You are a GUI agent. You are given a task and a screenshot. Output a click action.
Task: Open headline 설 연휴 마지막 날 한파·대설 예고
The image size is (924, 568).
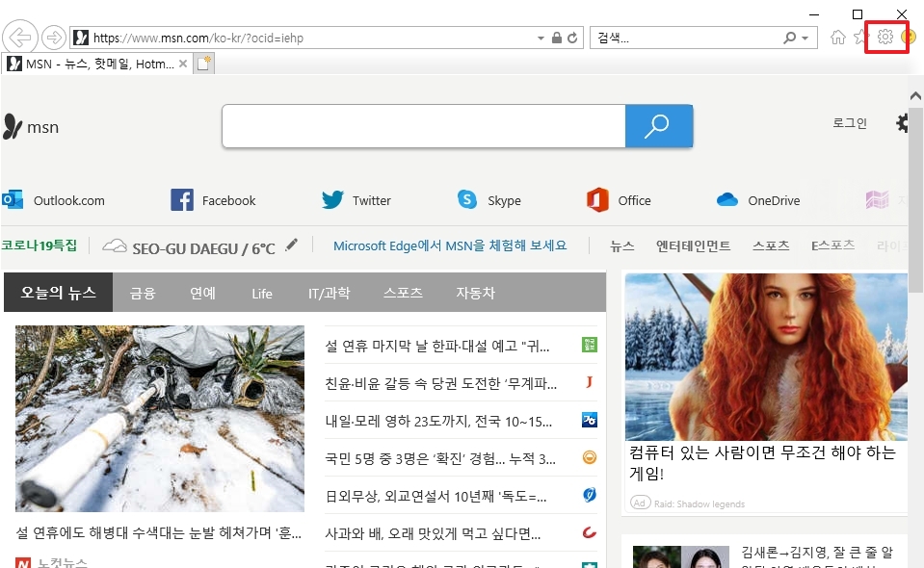tap(436, 346)
